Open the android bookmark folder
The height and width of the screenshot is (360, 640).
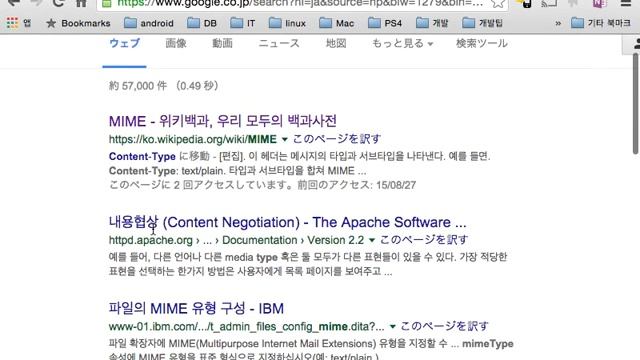149,23
